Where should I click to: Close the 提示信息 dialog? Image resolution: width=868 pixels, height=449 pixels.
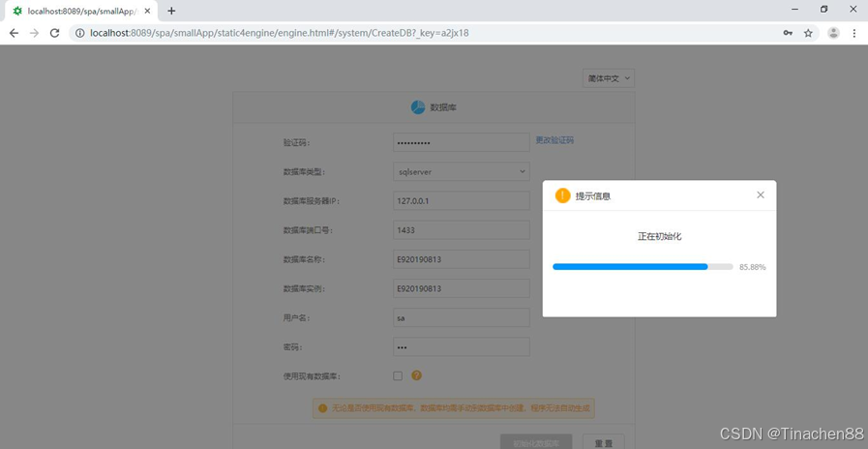pyautogui.click(x=760, y=195)
